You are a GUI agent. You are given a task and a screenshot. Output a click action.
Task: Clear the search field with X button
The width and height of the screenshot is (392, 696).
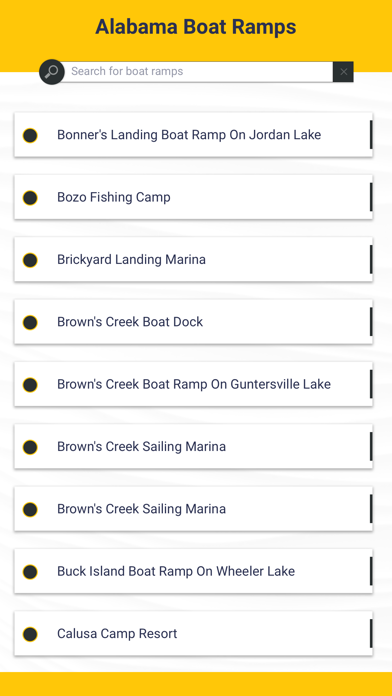click(343, 72)
